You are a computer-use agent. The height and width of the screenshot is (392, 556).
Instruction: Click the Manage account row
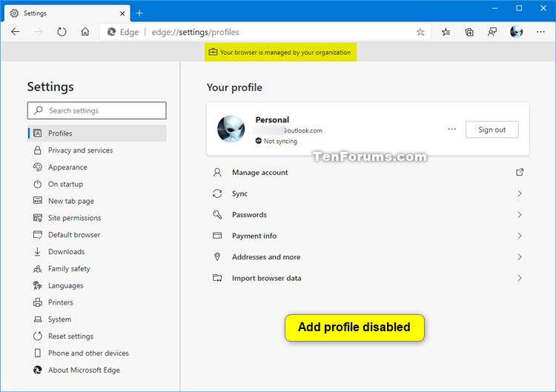click(x=368, y=173)
